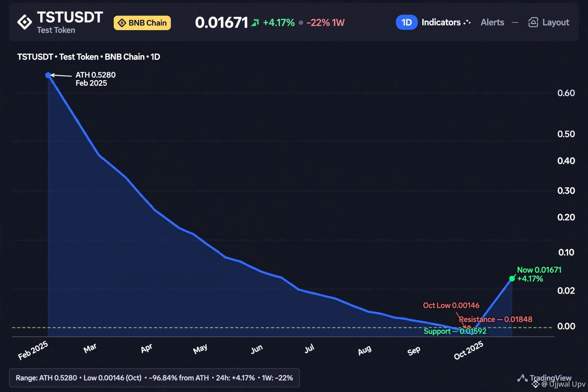The width and height of the screenshot is (588, 392).
Task: Click the 0.30 price axis label
Action: (x=566, y=191)
